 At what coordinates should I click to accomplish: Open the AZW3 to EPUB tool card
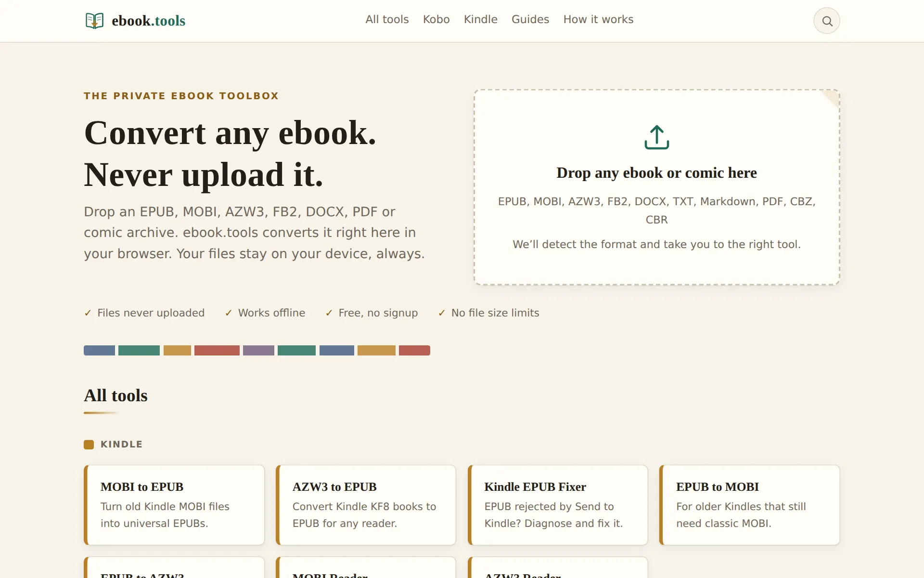[x=366, y=505]
